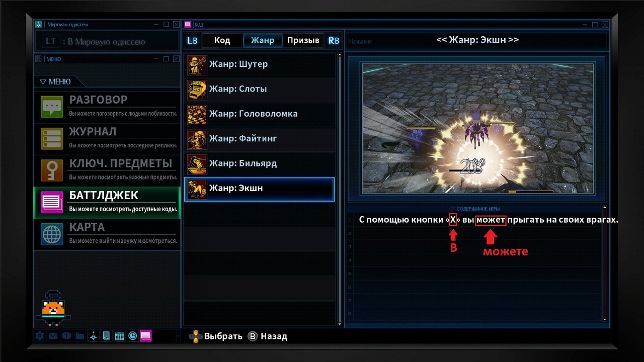Switch to the Код tab

[222, 41]
